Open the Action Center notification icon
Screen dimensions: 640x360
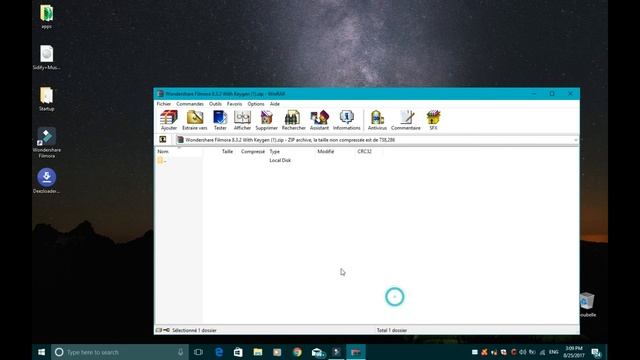tap(596, 352)
